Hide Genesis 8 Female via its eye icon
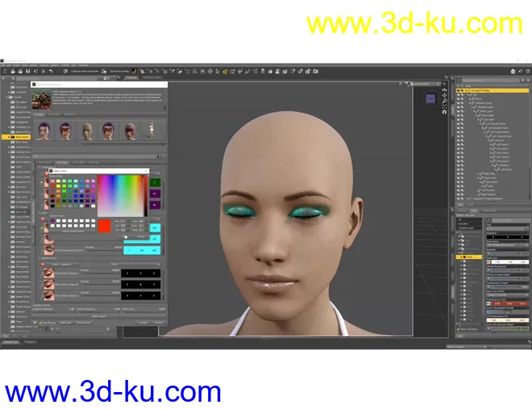The height and width of the screenshot is (409, 532). [x=458, y=91]
